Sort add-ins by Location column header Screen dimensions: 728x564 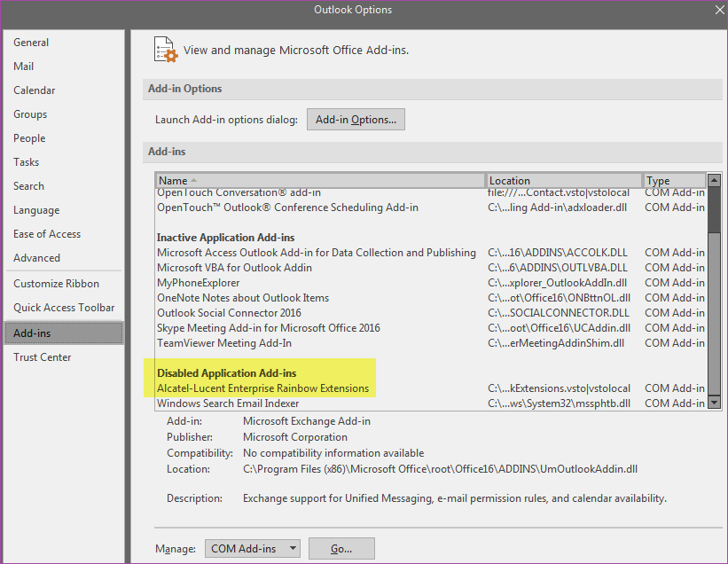tap(564, 181)
